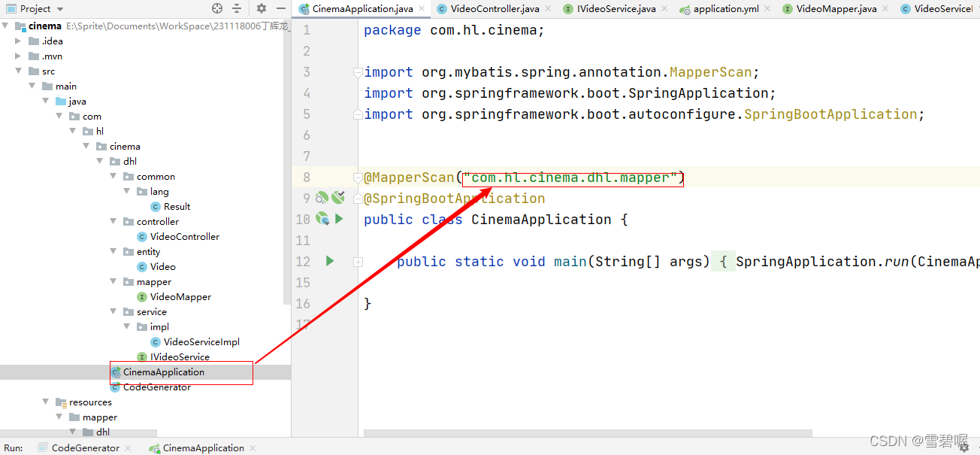Image resolution: width=980 pixels, height=455 pixels.
Task: Collapse the service package
Action: pyautogui.click(x=113, y=311)
